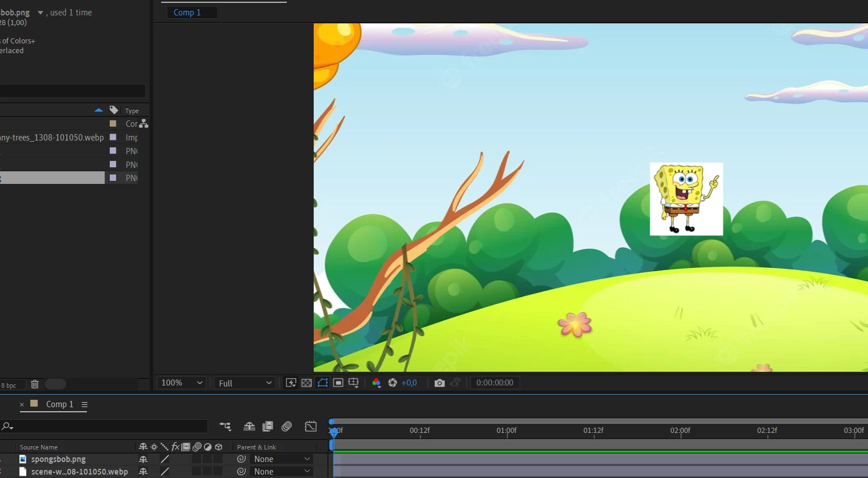Image resolution: width=868 pixels, height=478 pixels.
Task: Click the time navigator bar above ruler
Action: tap(598, 421)
